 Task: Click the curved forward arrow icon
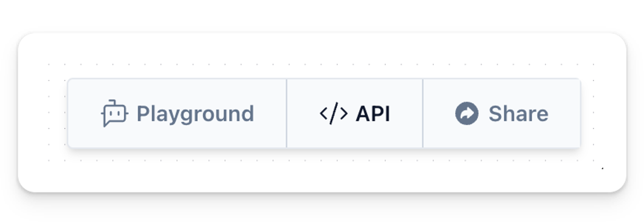coord(467,113)
